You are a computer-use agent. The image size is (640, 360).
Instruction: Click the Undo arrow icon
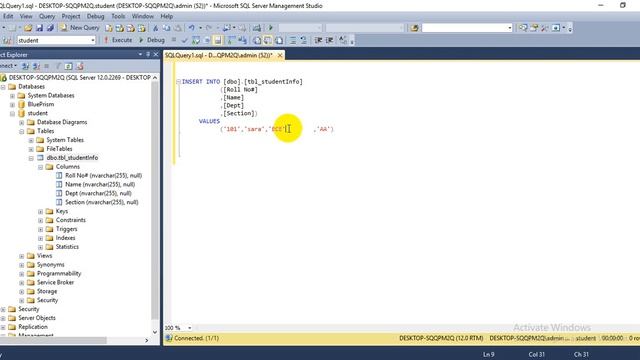[x=191, y=28]
